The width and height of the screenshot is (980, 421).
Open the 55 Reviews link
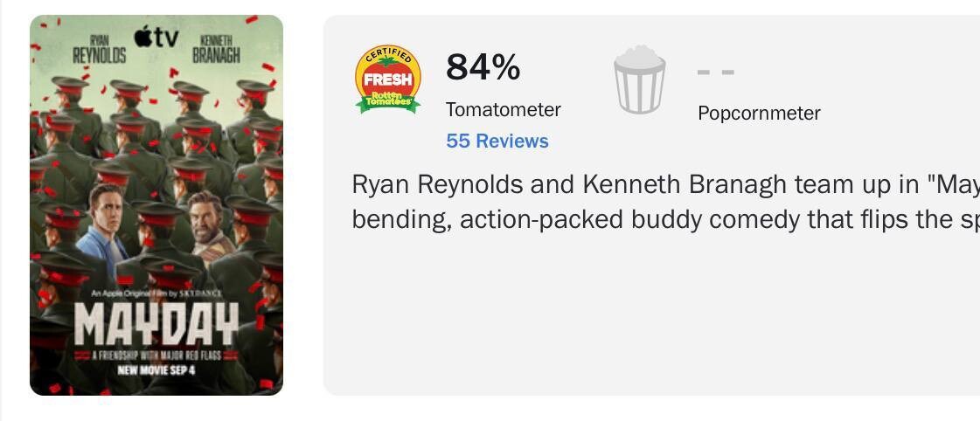pos(497,141)
